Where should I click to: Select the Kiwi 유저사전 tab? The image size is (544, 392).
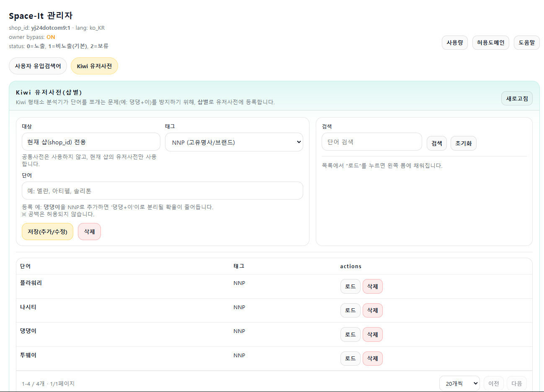94,66
